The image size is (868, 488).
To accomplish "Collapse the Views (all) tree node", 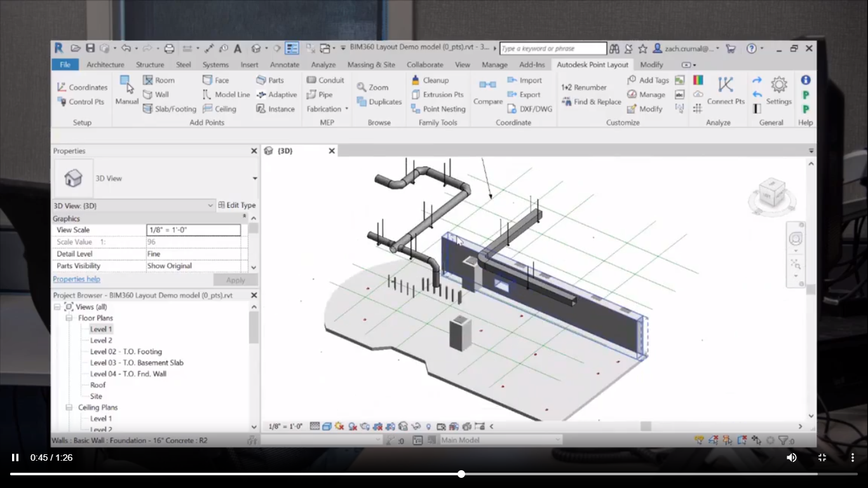I will coord(57,307).
